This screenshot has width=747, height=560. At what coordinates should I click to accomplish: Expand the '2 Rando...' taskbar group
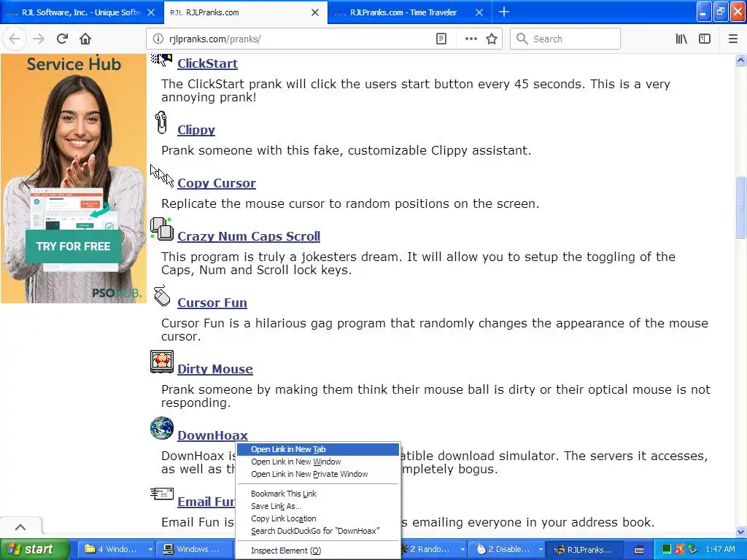click(433, 549)
